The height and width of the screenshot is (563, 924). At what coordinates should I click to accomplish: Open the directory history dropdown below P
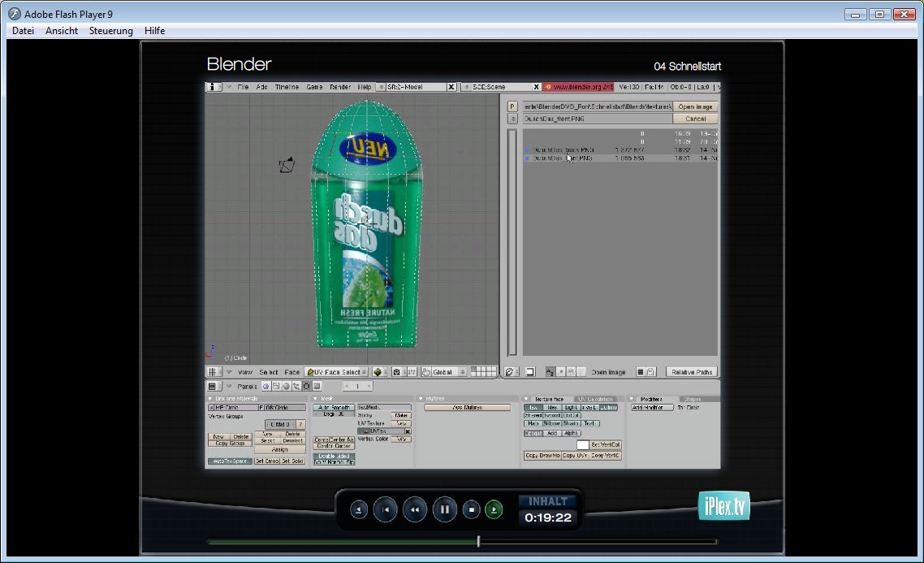click(x=512, y=119)
